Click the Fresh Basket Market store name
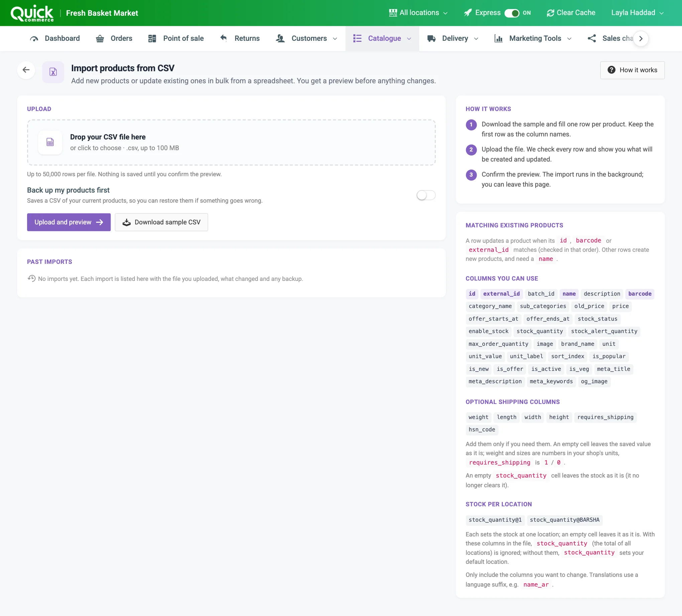Screen dimensions: 682x616 pos(102,13)
